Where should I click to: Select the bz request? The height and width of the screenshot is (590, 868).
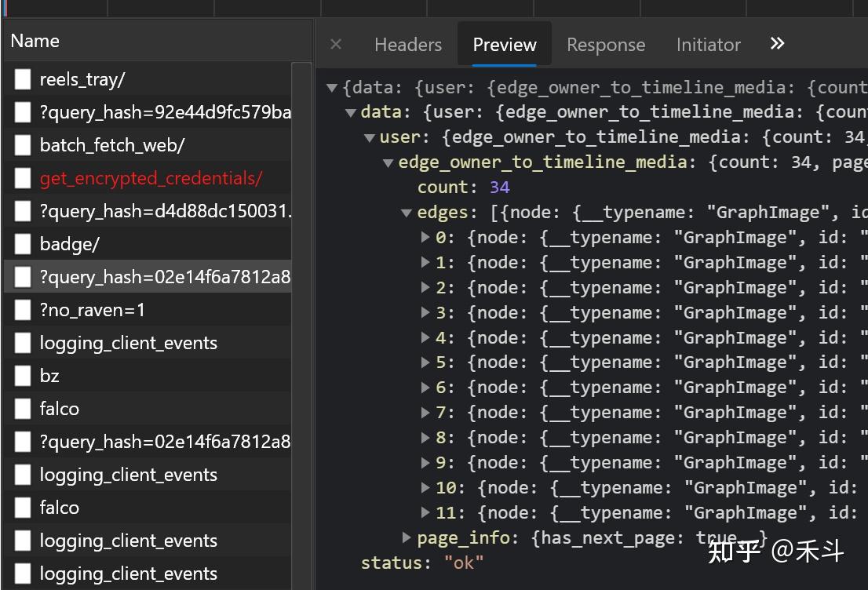(148, 375)
